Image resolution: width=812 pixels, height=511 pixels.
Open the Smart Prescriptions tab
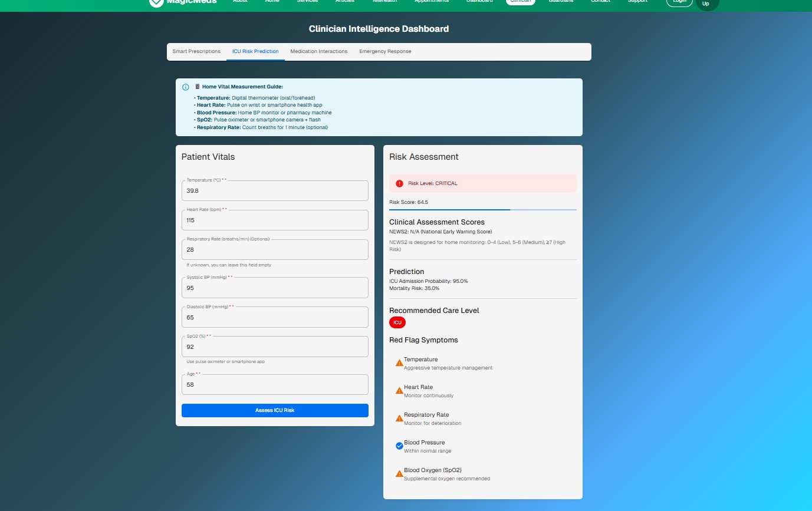coord(196,51)
